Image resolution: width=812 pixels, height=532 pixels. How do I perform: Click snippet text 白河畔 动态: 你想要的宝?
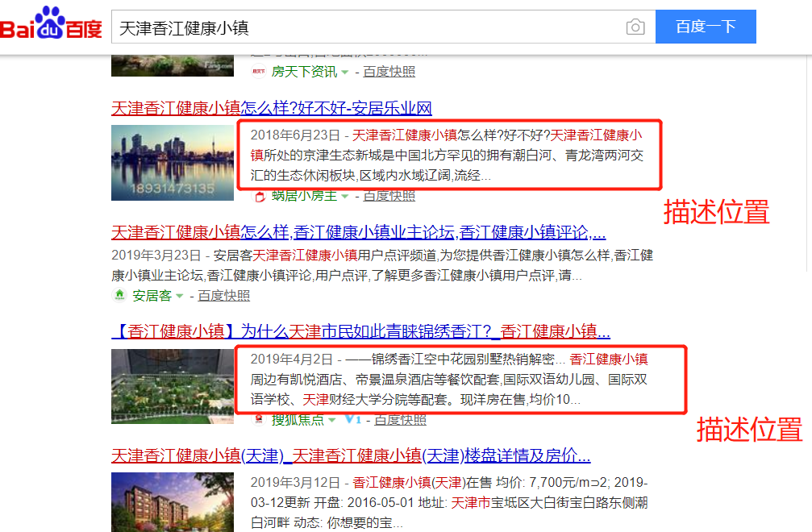321,523
